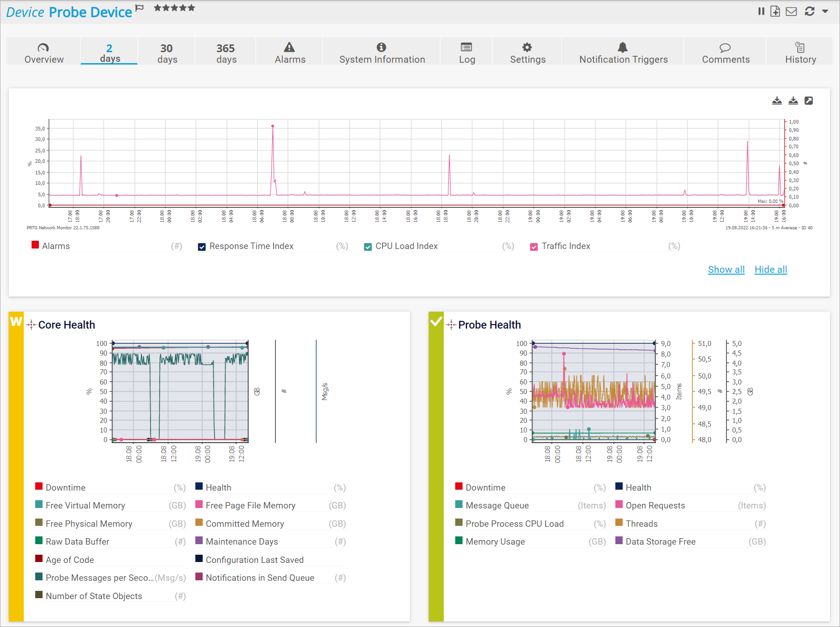Toggle Configuration Last Saved legend swatch

pos(199,558)
